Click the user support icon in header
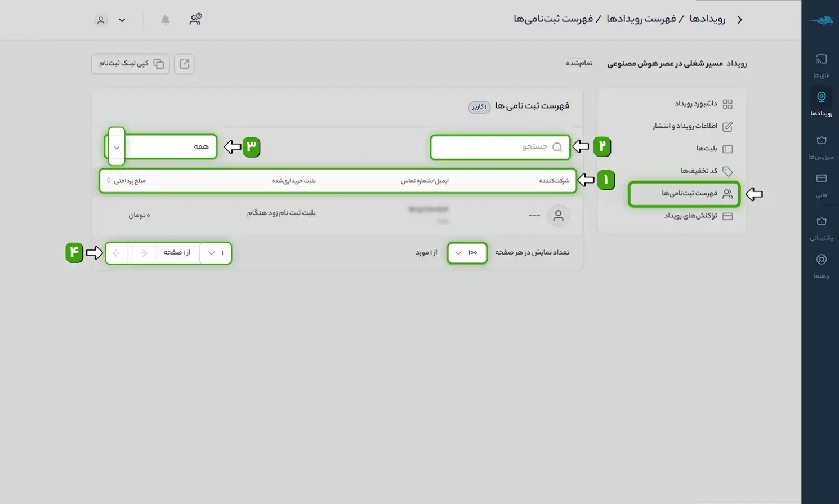839x504 pixels. pyautogui.click(x=195, y=20)
